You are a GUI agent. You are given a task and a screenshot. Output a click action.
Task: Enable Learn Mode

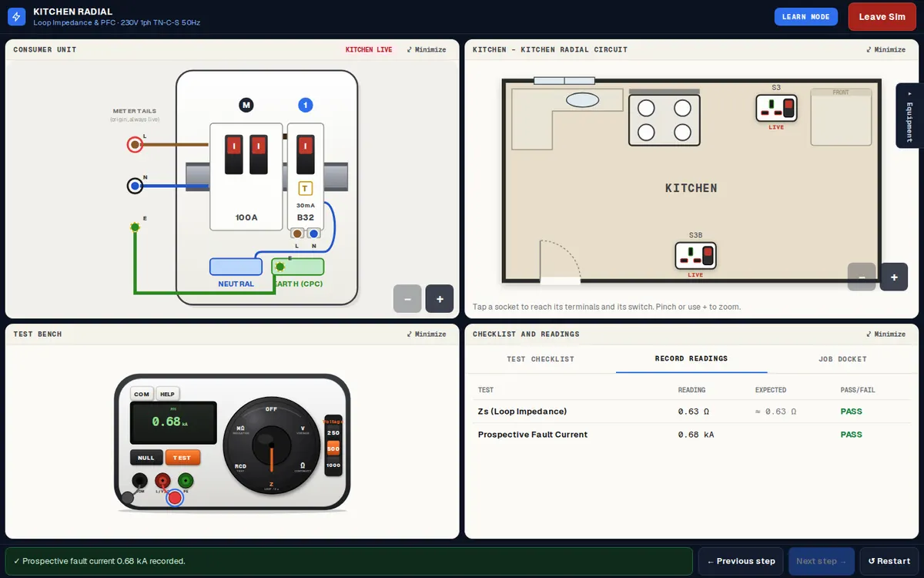(x=806, y=16)
